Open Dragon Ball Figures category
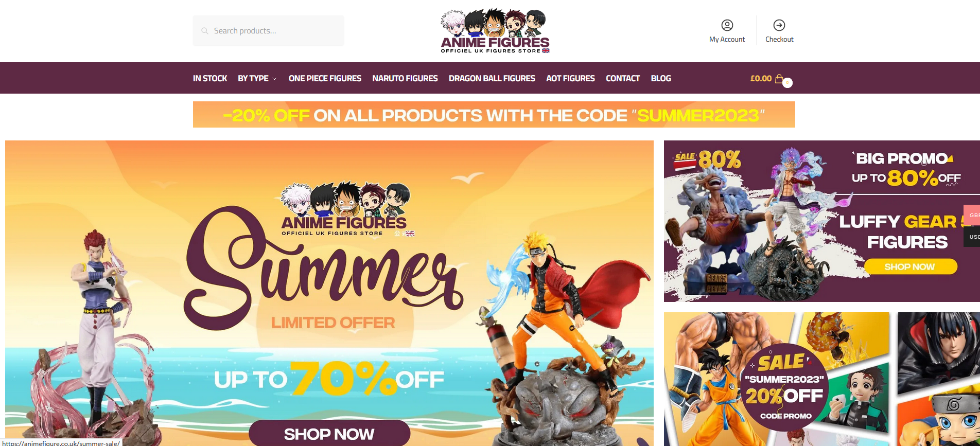The image size is (980, 446). pyautogui.click(x=492, y=78)
